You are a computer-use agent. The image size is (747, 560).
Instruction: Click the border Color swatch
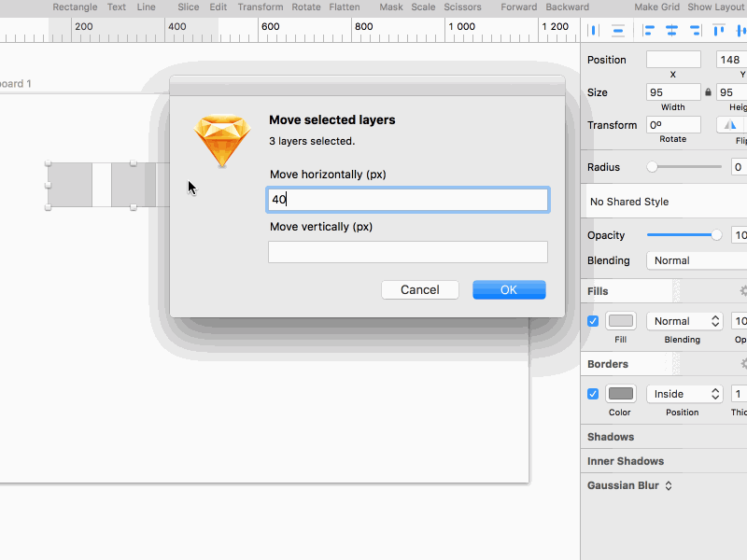click(621, 394)
